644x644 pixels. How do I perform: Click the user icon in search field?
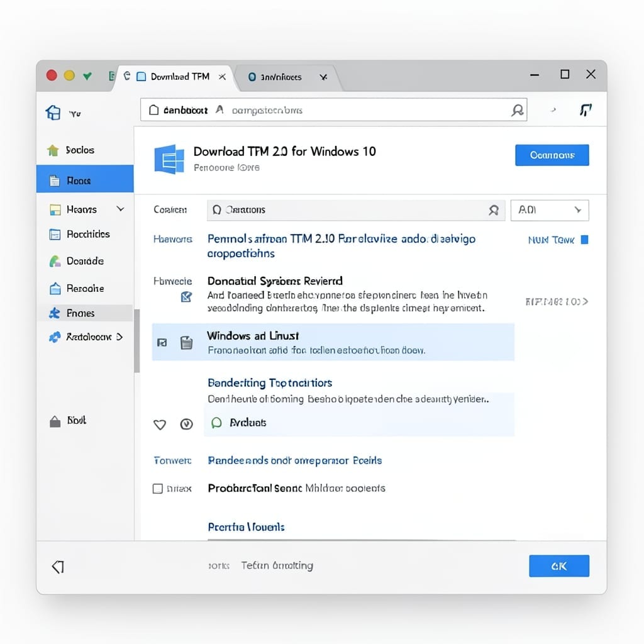[x=494, y=210]
